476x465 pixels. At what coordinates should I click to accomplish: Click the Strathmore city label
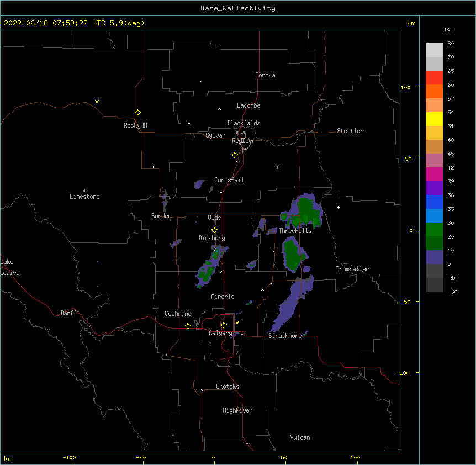click(x=285, y=336)
